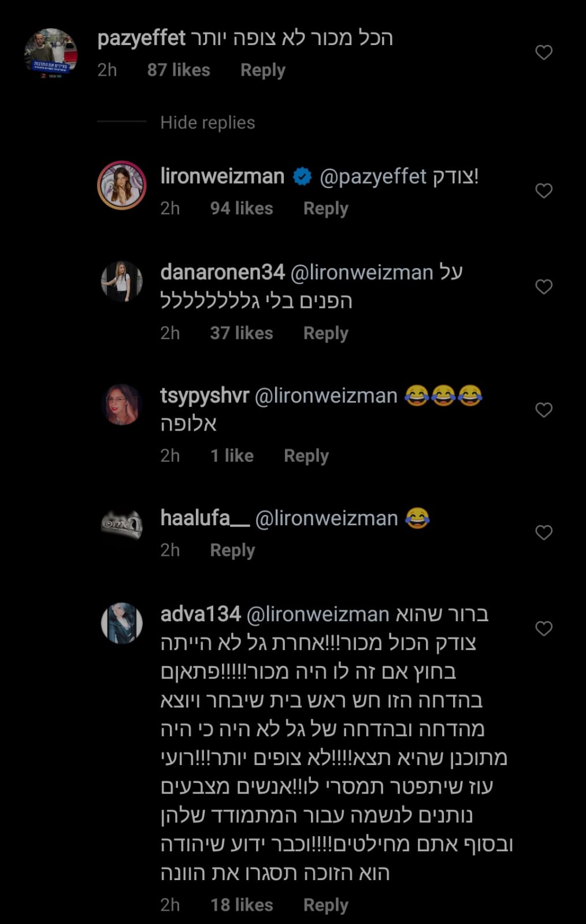
Task: Like pazyeffet's comment with the heart
Action: 544,53
